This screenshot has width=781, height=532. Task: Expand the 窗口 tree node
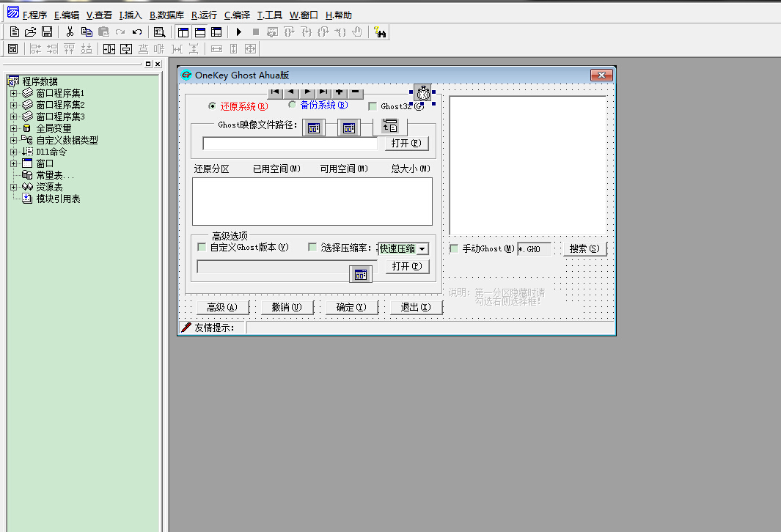coord(13,163)
